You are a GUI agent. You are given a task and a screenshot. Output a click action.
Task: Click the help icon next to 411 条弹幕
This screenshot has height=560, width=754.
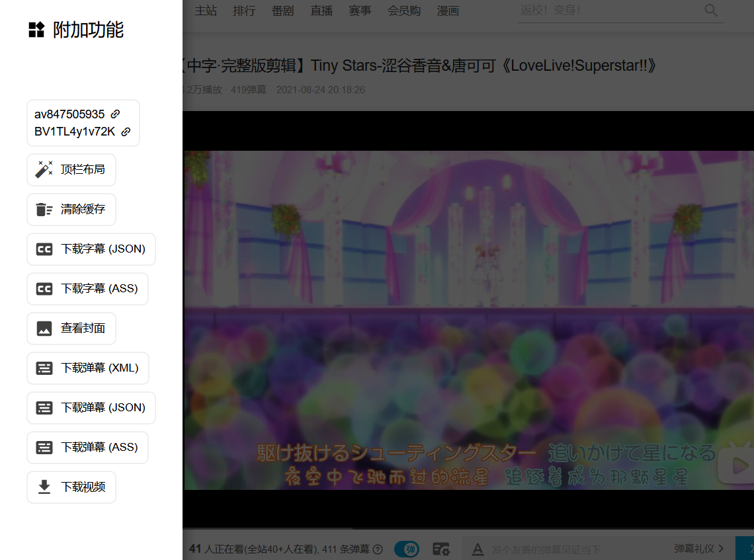click(378, 549)
